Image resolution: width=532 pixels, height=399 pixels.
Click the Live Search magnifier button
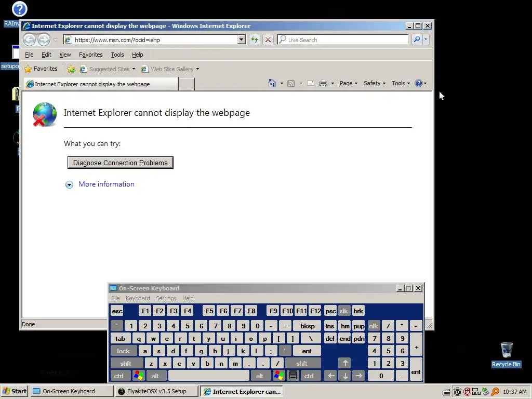[x=417, y=39]
